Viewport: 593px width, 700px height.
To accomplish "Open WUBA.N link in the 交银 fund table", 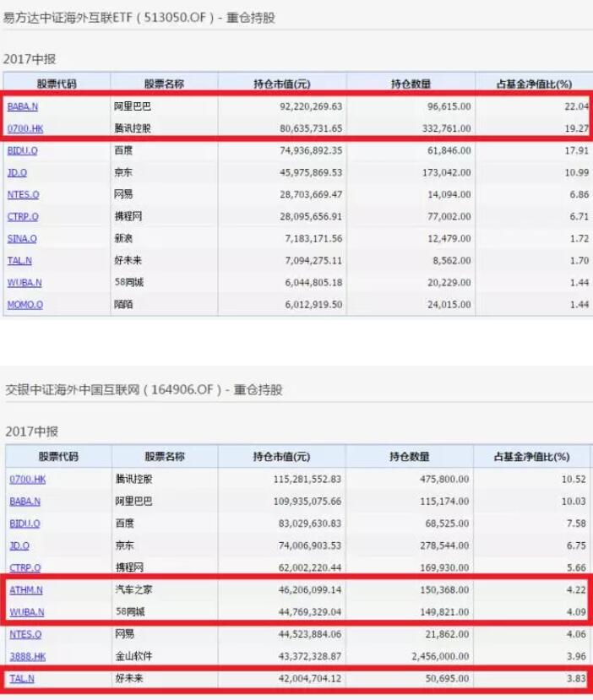I will 24,610.
